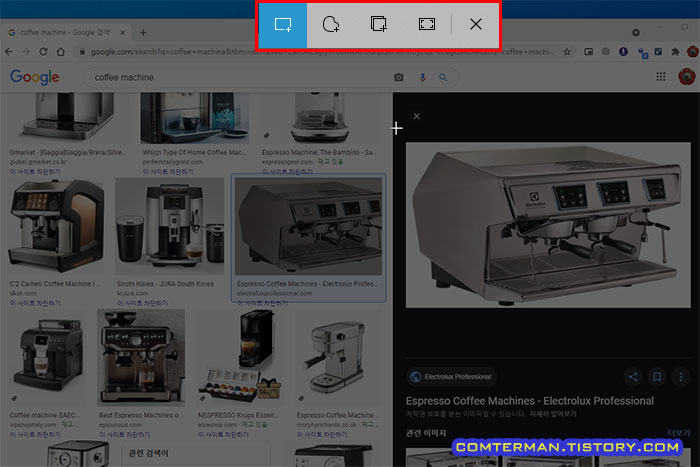Click the kr.jura.com source link

point(132,293)
